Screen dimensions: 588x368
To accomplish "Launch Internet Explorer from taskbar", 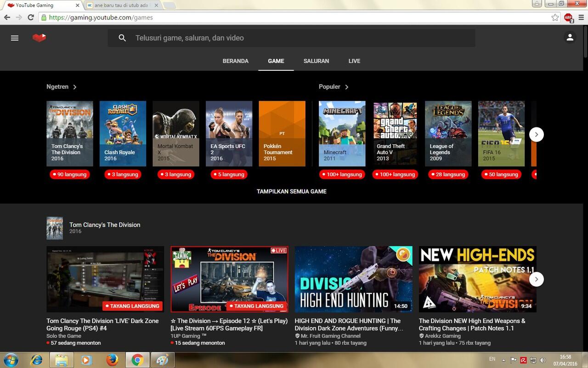I will click(36, 360).
